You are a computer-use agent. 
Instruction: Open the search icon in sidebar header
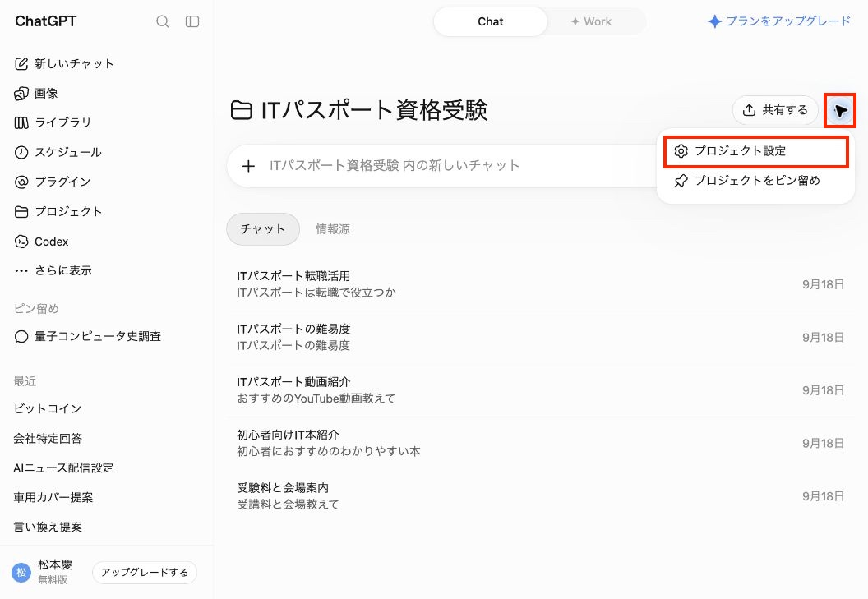click(162, 21)
